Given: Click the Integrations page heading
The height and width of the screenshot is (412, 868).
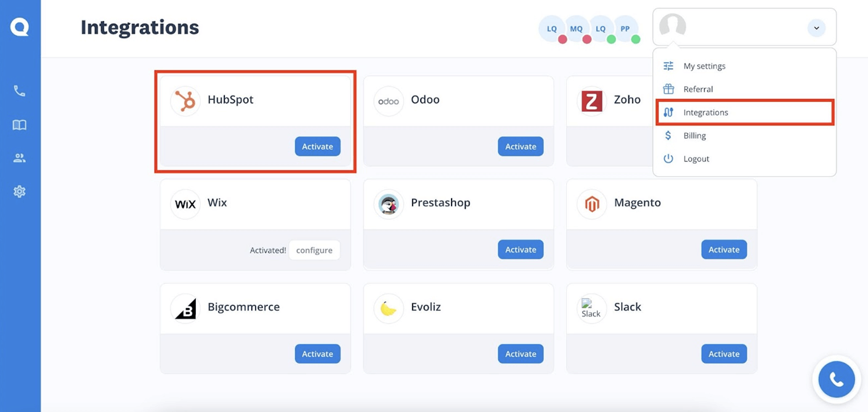Looking at the screenshot, I should [x=140, y=28].
